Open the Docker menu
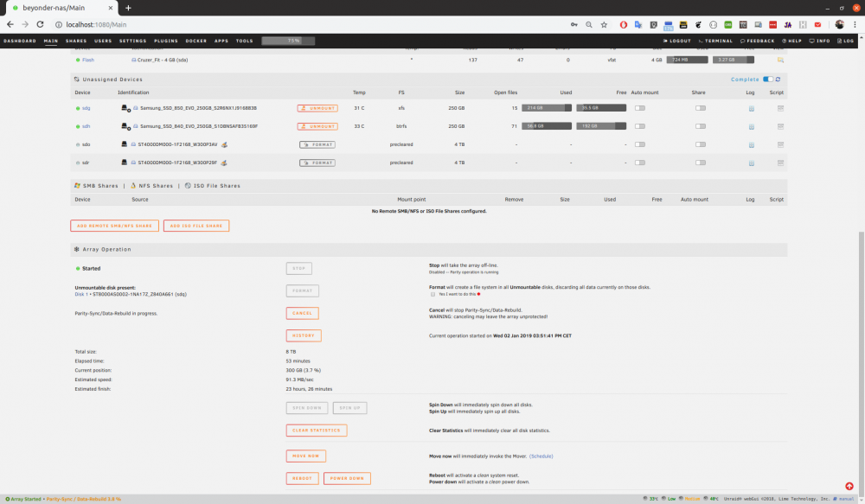 (x=195, y=41)
